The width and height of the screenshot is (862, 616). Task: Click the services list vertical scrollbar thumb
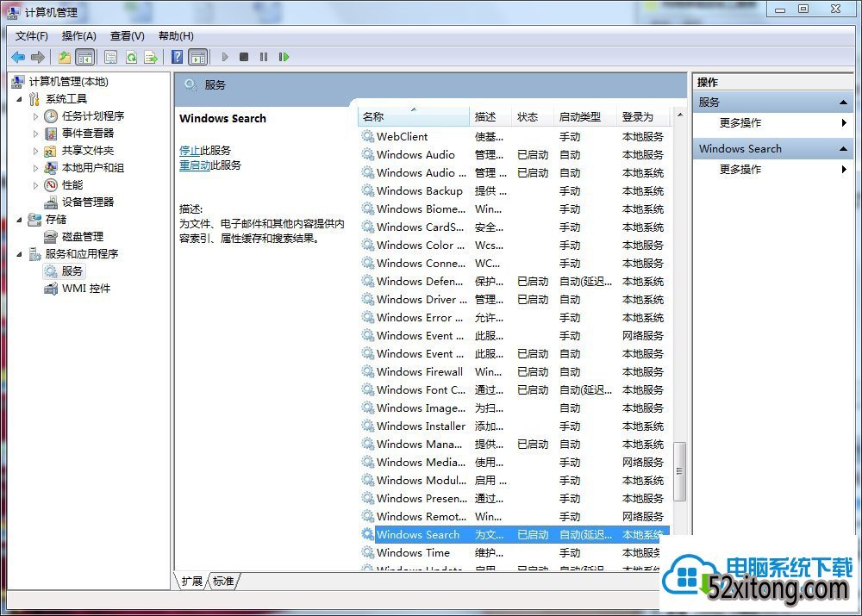(x=680, y=471)
